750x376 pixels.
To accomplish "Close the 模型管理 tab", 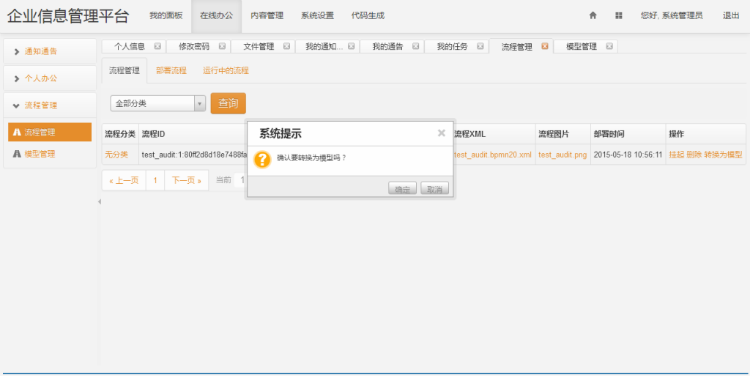I will (609, 46).
